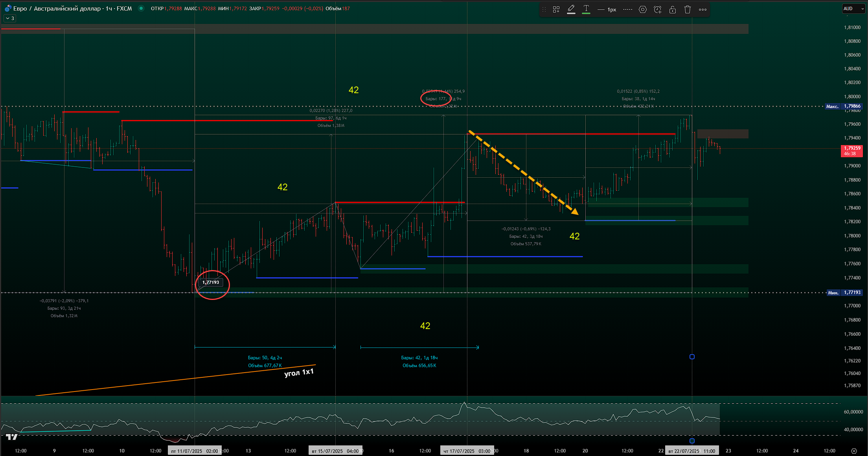The height and width of the screenshot is (456, 868).
Task: Click the Объём 187 value in header
Action: click(338, 8)
